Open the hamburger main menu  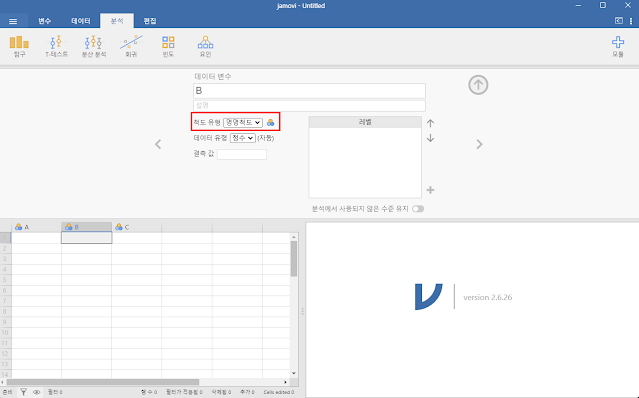[13, 21]
